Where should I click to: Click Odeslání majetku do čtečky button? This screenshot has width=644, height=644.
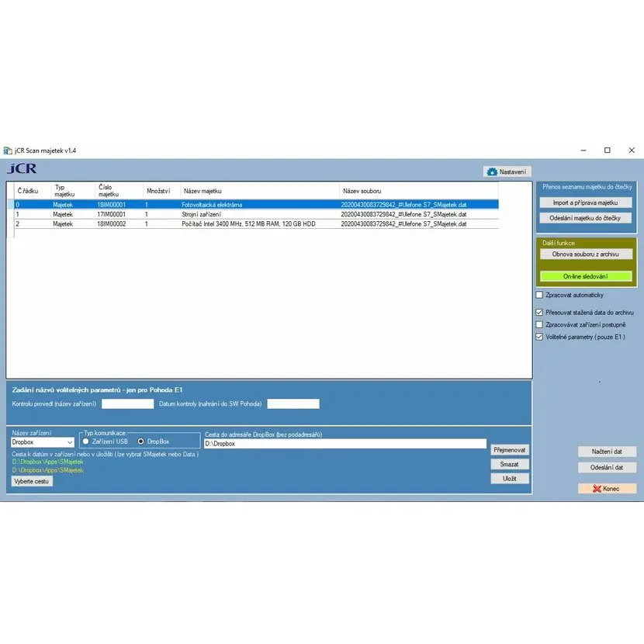click(585, 218)
